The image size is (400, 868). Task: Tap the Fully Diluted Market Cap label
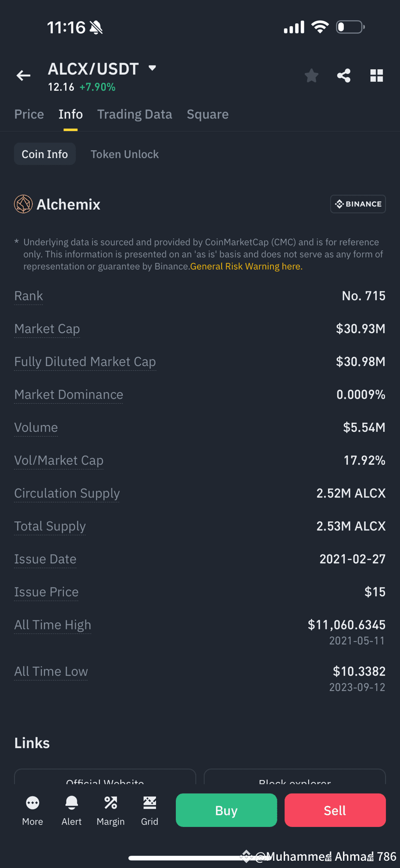tap(85, 362)
